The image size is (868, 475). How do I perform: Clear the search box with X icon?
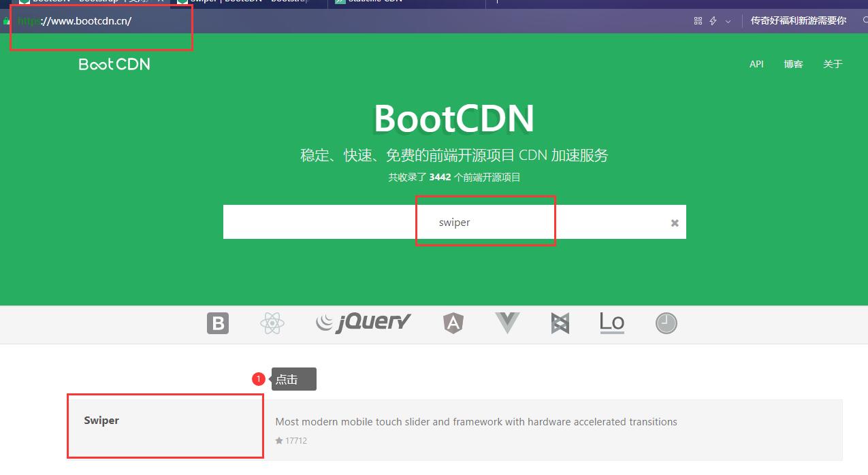pos(675,223)
